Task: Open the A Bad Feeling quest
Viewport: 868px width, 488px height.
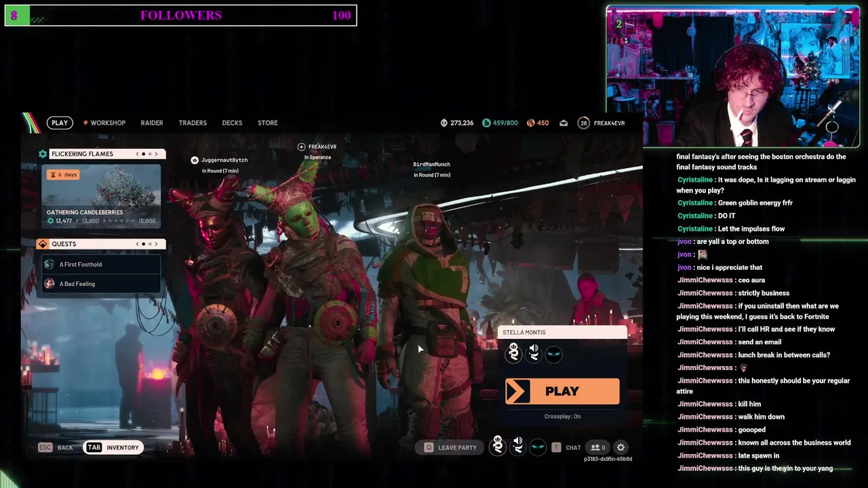Action: click(100, 284)
